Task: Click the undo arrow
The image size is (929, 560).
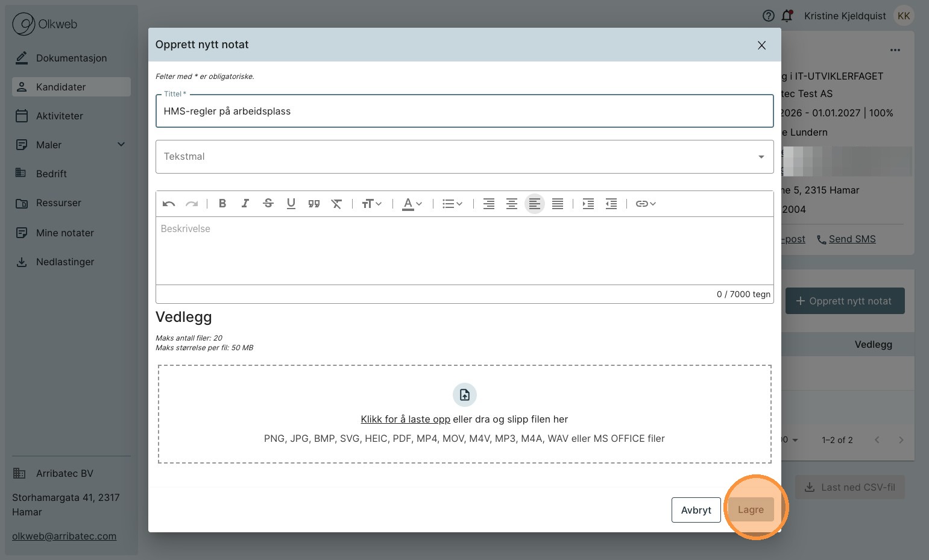Action: pyautogui.click(x=169, y=204)
